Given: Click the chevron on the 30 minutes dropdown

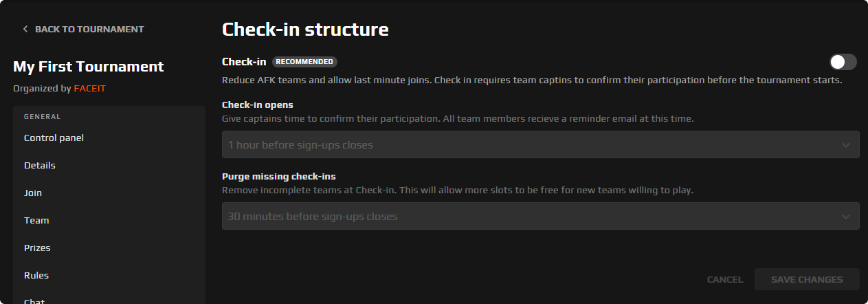Looking at the screenshot, I should coord(846,217).
